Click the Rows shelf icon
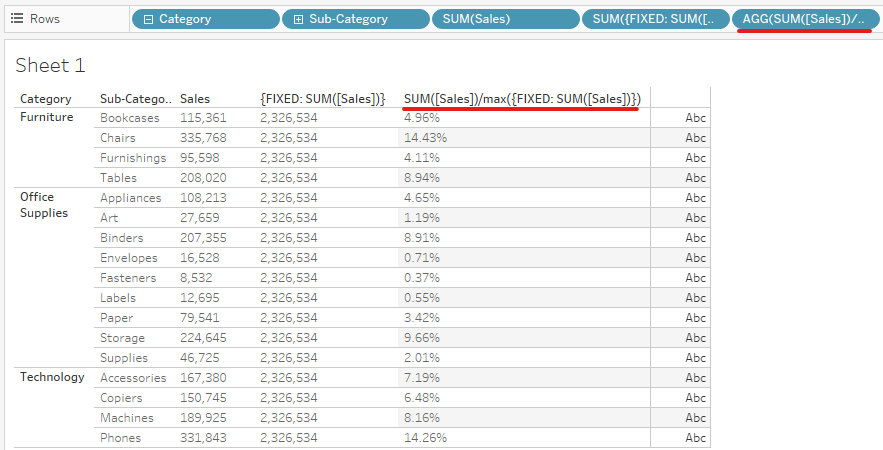The height and width of the screenshot is (450, 883). coord(17,19)
